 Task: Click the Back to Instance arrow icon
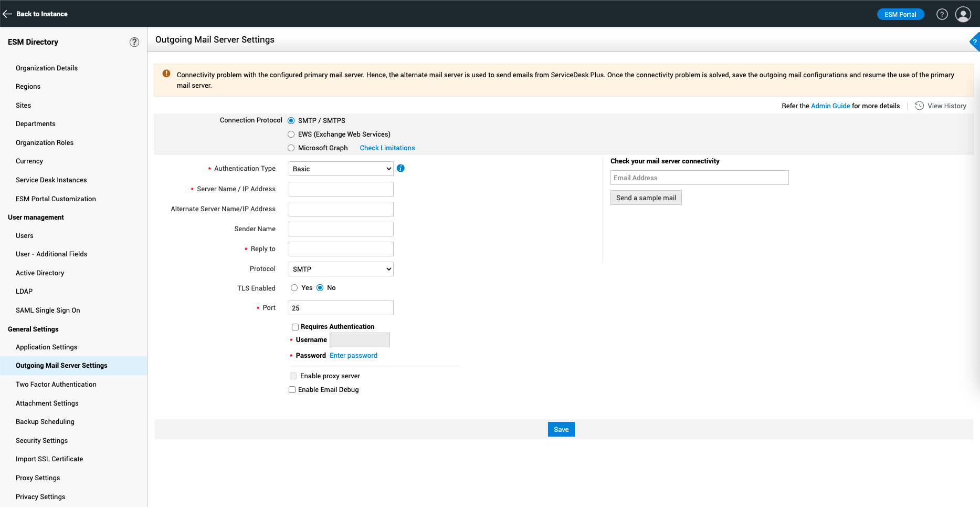[7, 14]
